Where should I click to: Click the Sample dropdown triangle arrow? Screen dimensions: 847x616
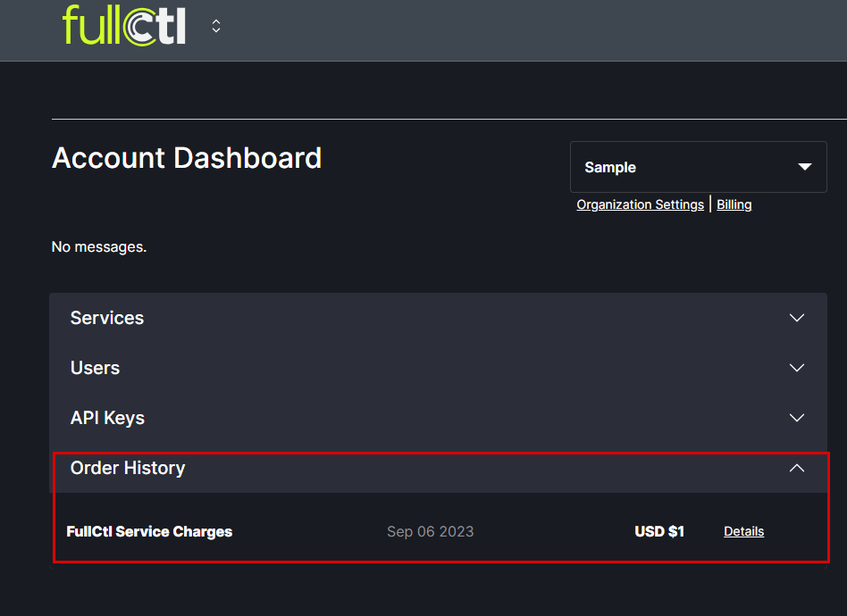click(x=804, y=167)
